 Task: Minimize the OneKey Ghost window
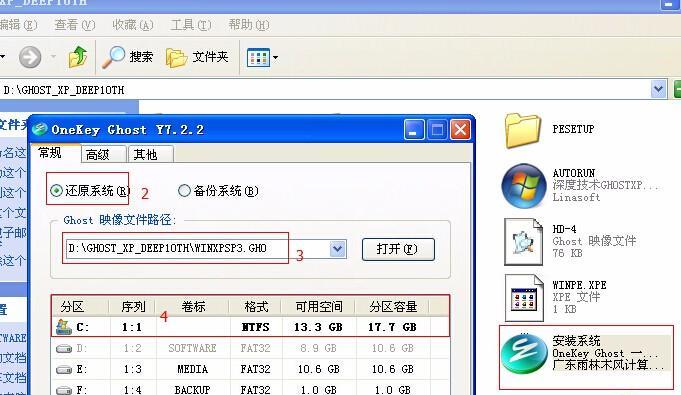click(414, 130)
